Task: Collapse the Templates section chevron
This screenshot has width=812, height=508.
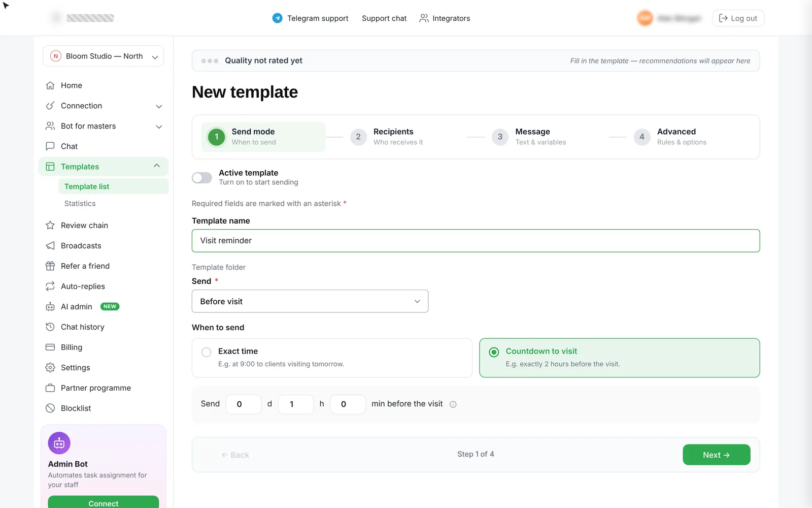Action: (157, 166)
